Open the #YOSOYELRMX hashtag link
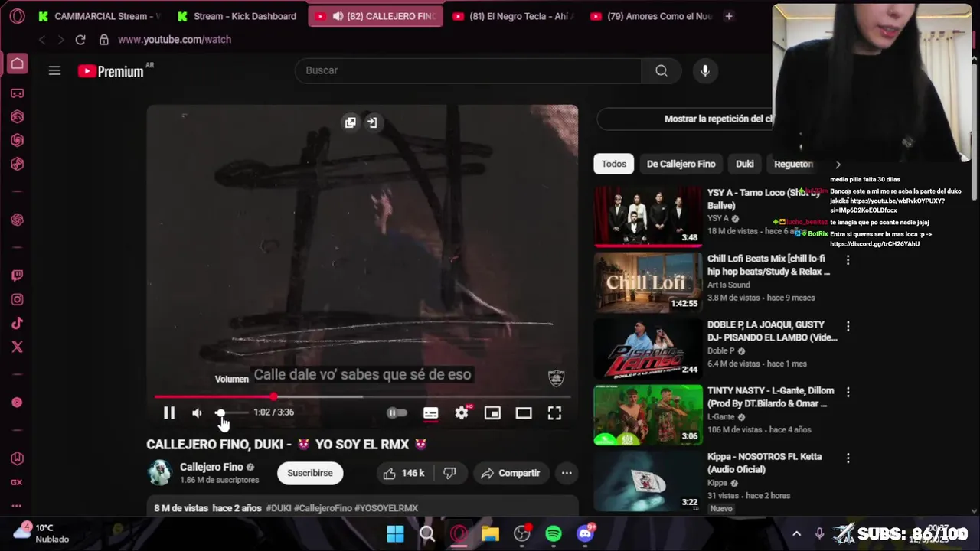The width and height of the screenshot is (980, 551). click(x=386, y=508)
